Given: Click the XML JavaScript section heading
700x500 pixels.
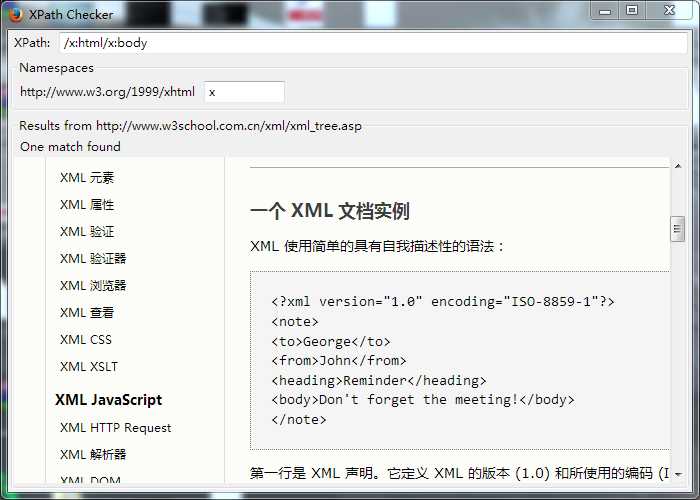Looking at the screenshot, I should [x=108, y=400].
